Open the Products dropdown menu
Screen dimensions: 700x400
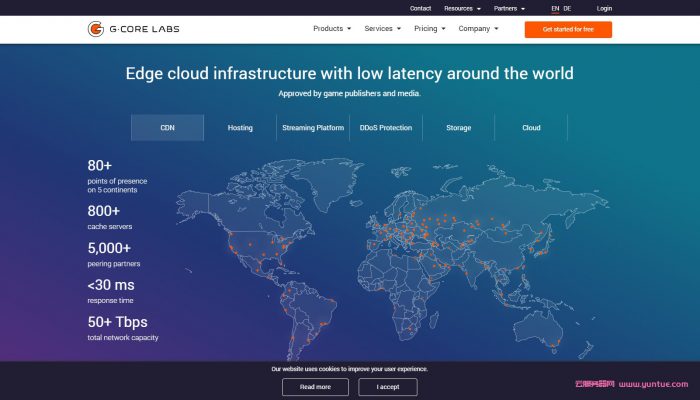tap(331, 29)
